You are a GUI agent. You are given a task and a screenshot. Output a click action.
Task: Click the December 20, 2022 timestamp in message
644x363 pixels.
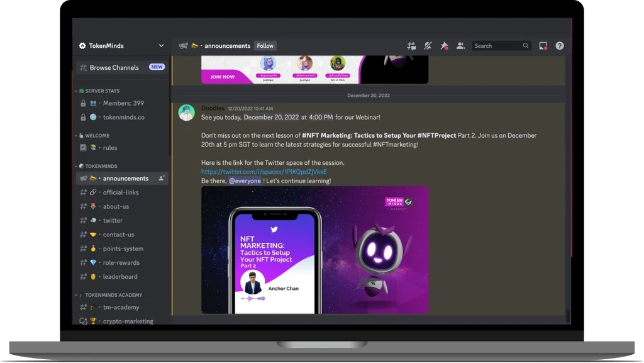point(271,118)
